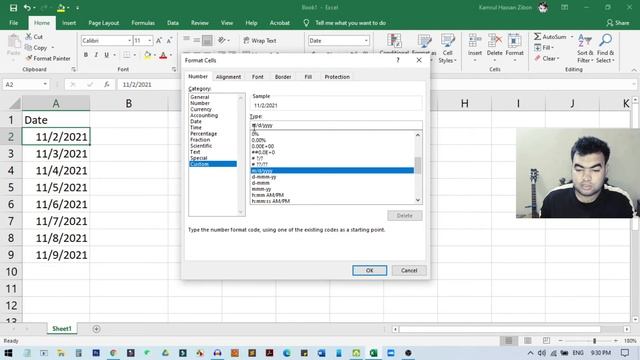Switch to the Formulas ribbon tab
Image resolution: width=640 pixels, height=360 pixels.
pos(143,23)
